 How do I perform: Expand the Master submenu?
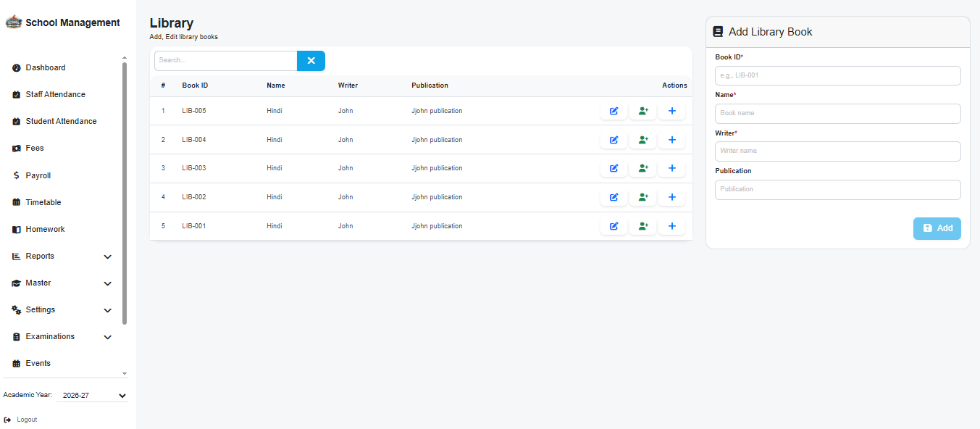coord(108,283)
